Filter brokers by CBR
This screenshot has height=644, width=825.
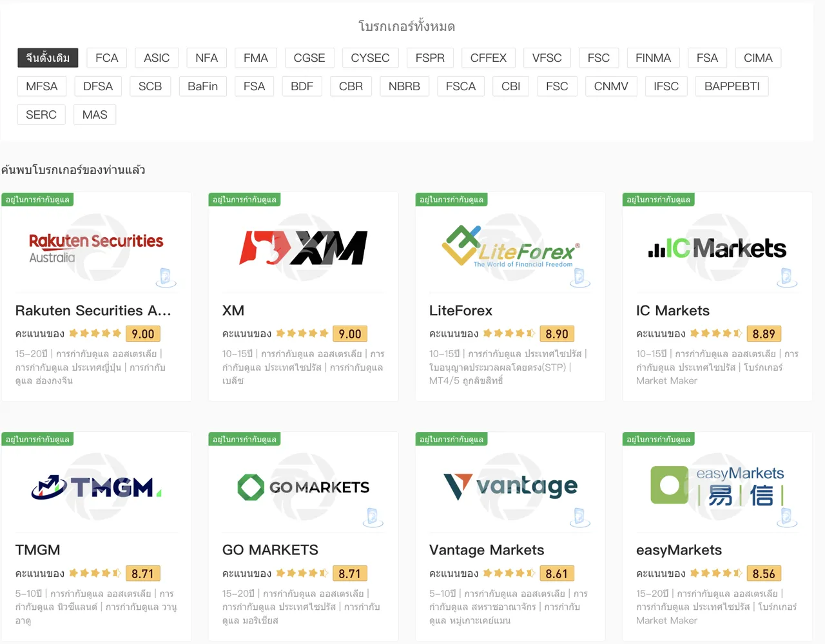point(351,86)
